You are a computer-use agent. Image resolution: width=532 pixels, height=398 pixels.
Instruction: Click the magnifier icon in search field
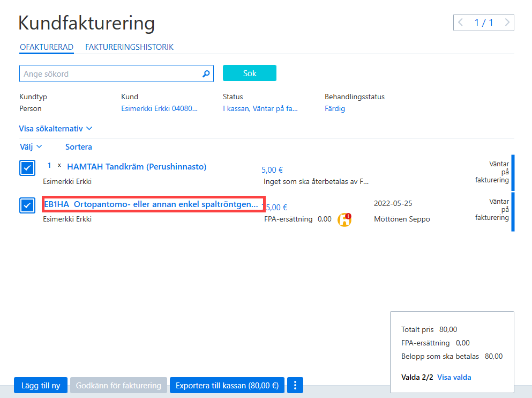pos(206,73)
